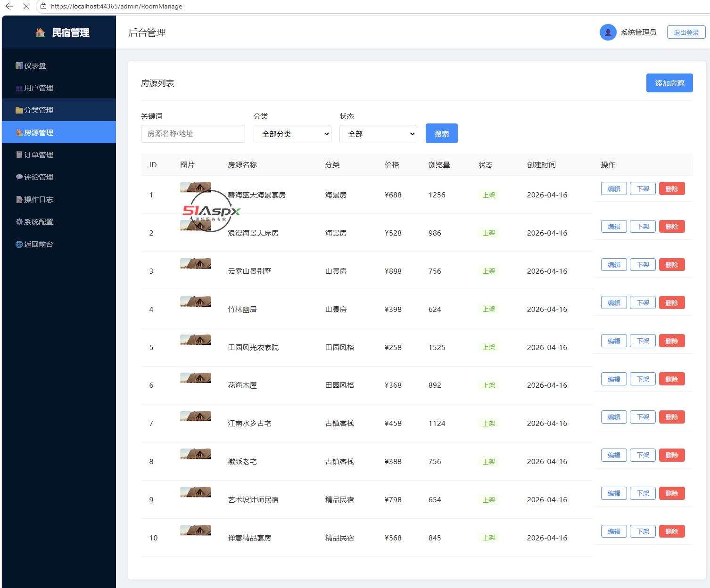Delete the 艺术设计师民宿 listing
Image resolution: width=710 pixels, height=588 pixels.
(672, 493)
